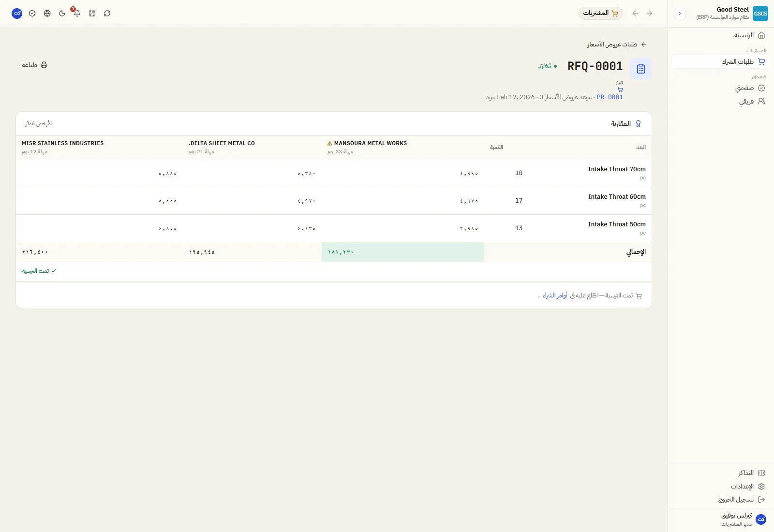Click the clipboard icon beside RFQ-0001
The image size is (774, 532).
[x=641, y=69]
